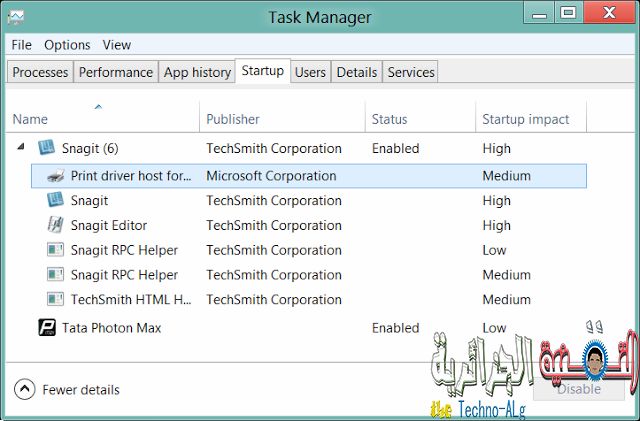Click the Snagit (6) group icon

pyautogui.click(x=46, y=148)
